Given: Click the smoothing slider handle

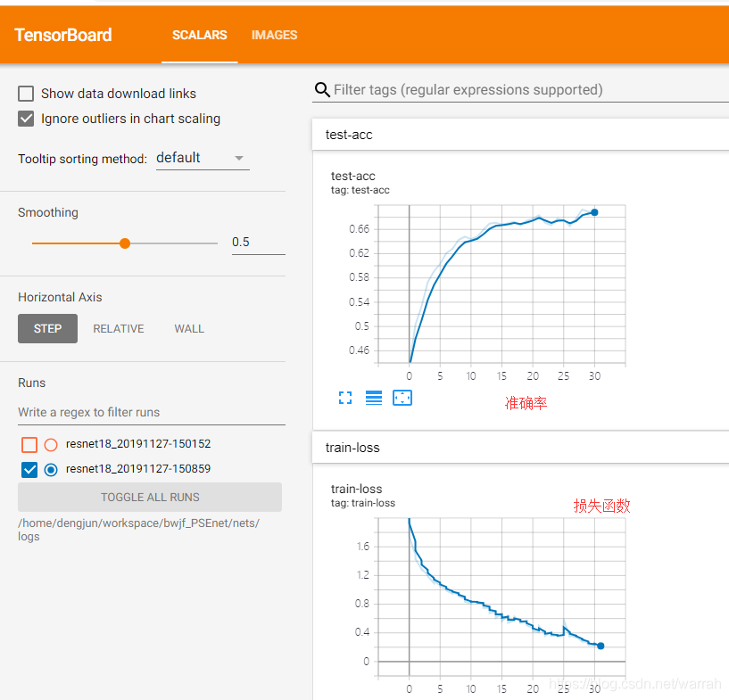Looking at the screenshot, I should (125, 243).
